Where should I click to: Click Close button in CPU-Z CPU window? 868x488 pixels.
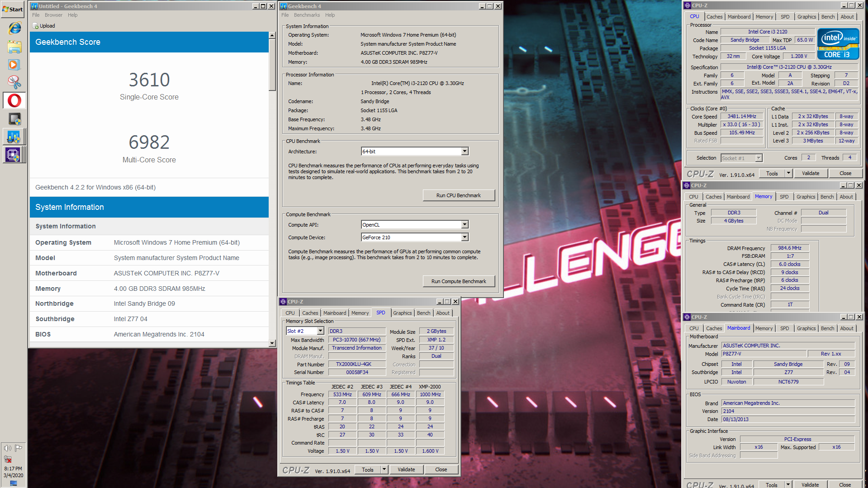[845, 173]
